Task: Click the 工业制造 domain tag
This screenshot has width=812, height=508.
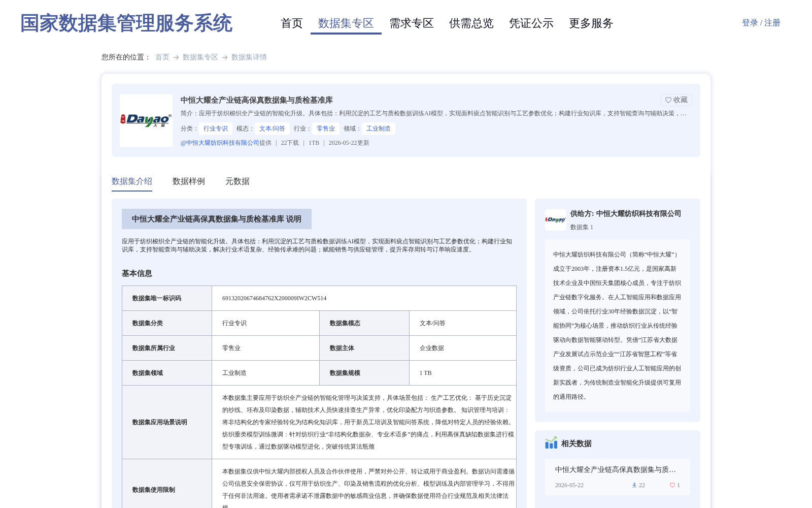Action: pyautogui.click(x=379, y=129)
